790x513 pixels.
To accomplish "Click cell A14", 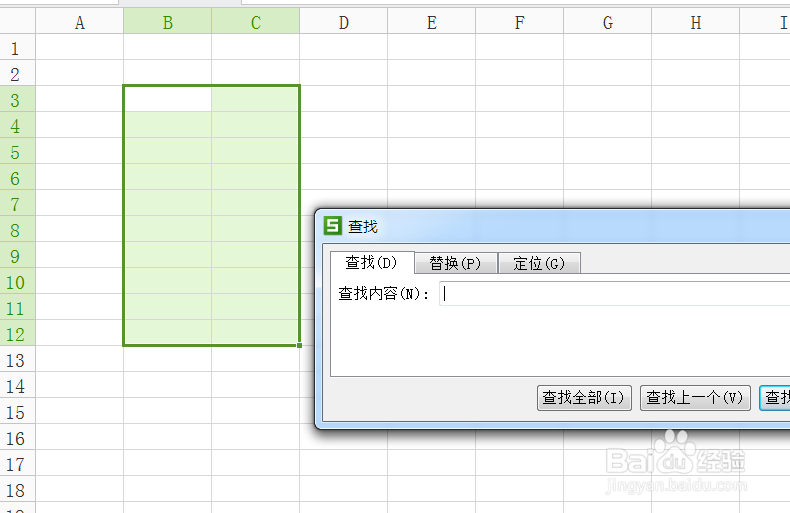I will [80, 384].
